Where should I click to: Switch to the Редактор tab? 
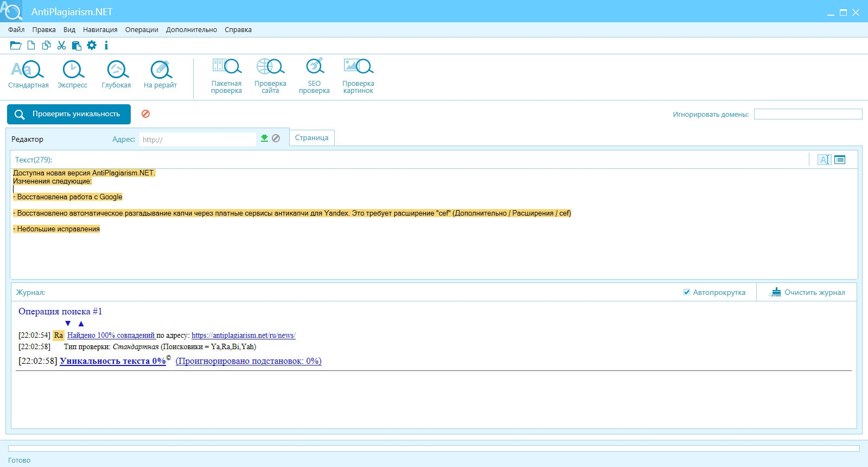(27, 140)
